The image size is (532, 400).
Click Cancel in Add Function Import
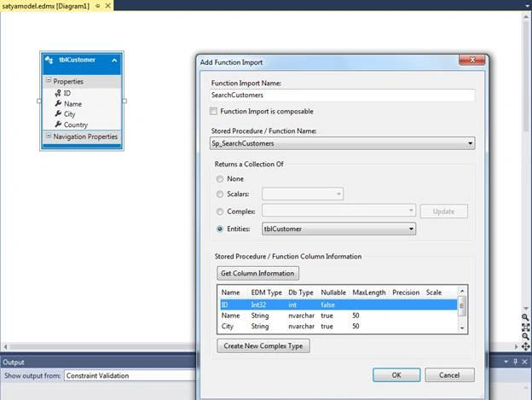[x=449, y=375]
